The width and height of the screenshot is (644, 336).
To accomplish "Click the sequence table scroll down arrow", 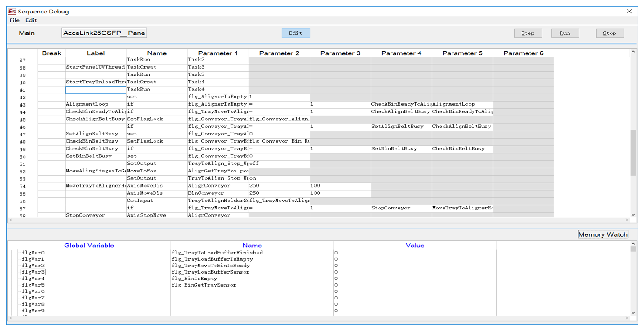I will click(x=633, y=215).
